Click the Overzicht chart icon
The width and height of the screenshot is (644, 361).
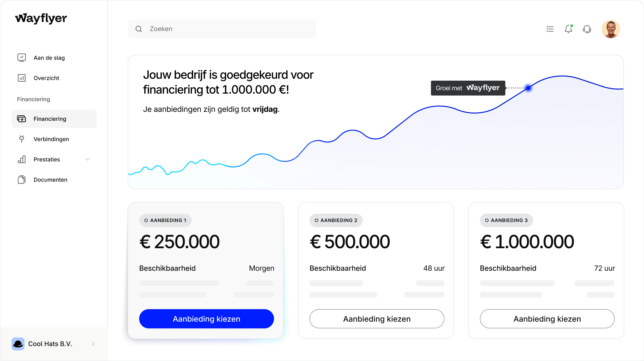point(22,78)
